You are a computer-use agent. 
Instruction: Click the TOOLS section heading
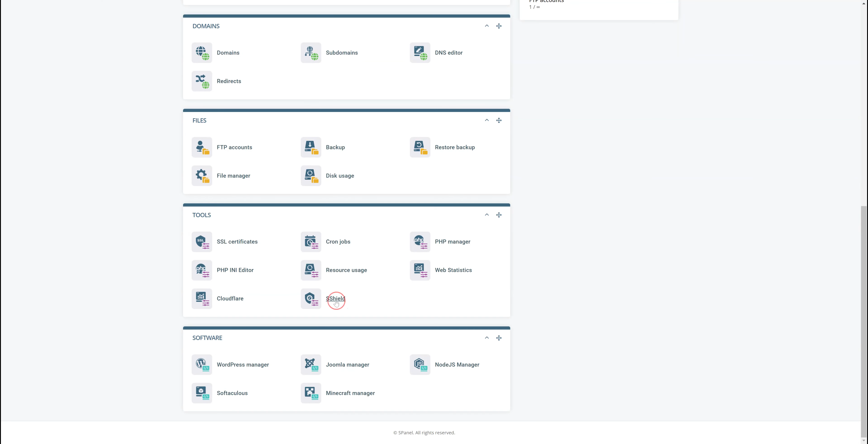[x=201, y=215]
